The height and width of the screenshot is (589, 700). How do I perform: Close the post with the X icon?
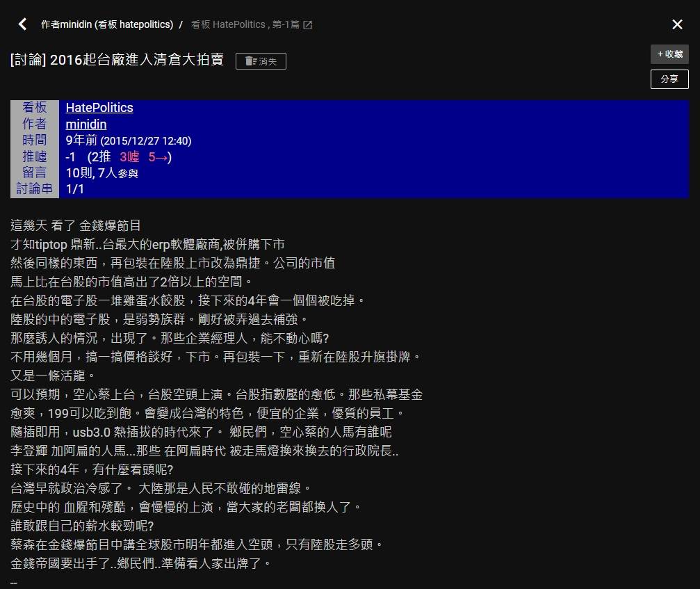(677, 24)
